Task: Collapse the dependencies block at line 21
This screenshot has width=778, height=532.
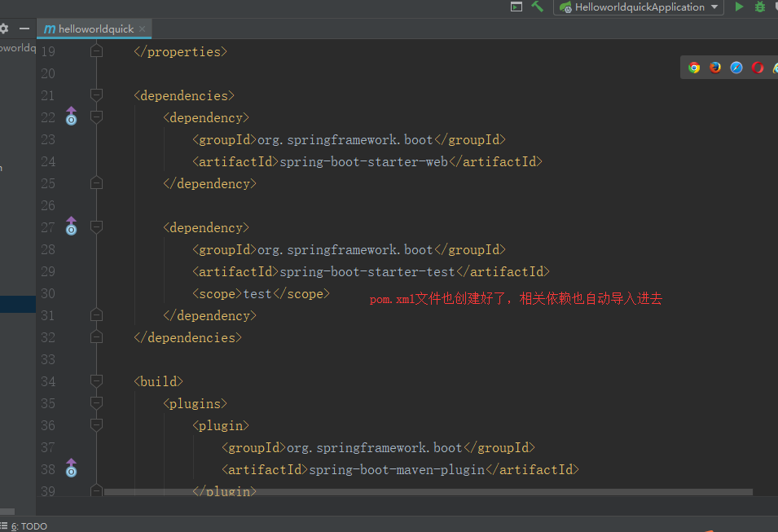Action: (96, 95)
